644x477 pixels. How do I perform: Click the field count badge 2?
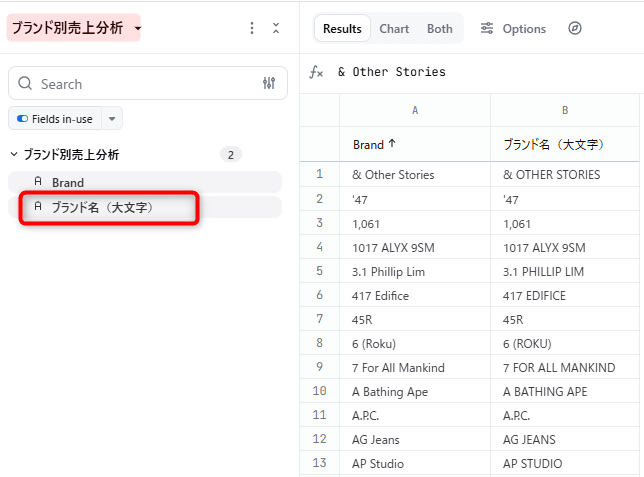(x=231, y=155)
